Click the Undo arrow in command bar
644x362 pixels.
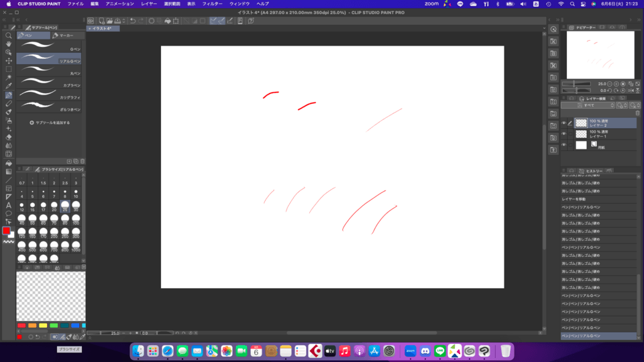point(133,21)
